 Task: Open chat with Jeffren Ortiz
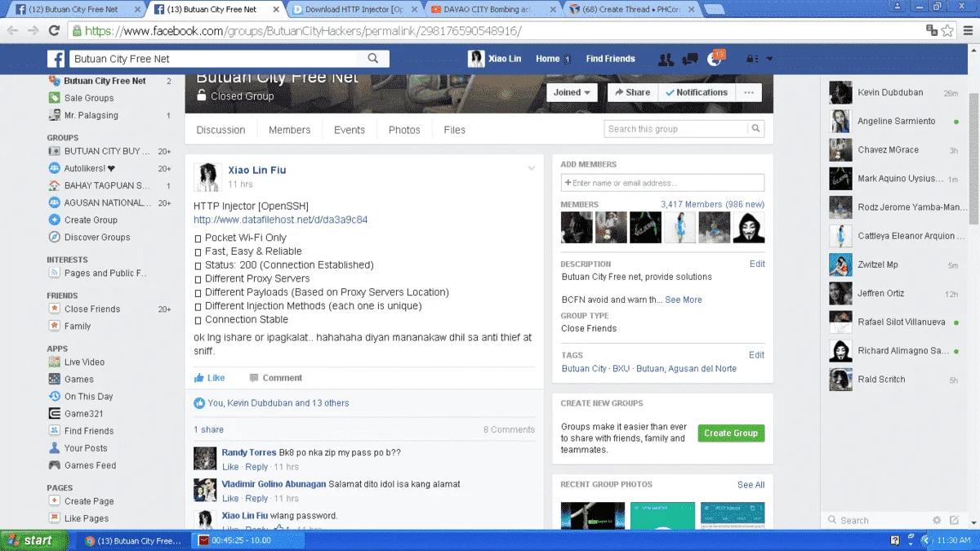[895, 293]
